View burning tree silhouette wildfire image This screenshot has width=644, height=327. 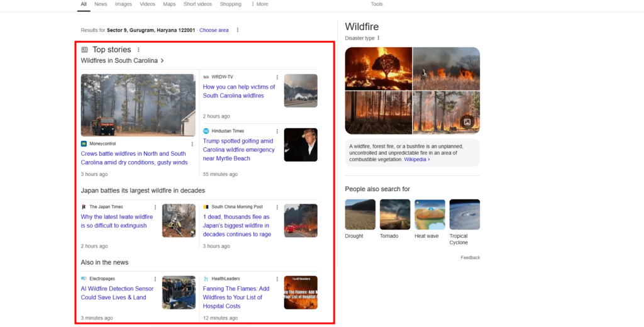(378, 69)
